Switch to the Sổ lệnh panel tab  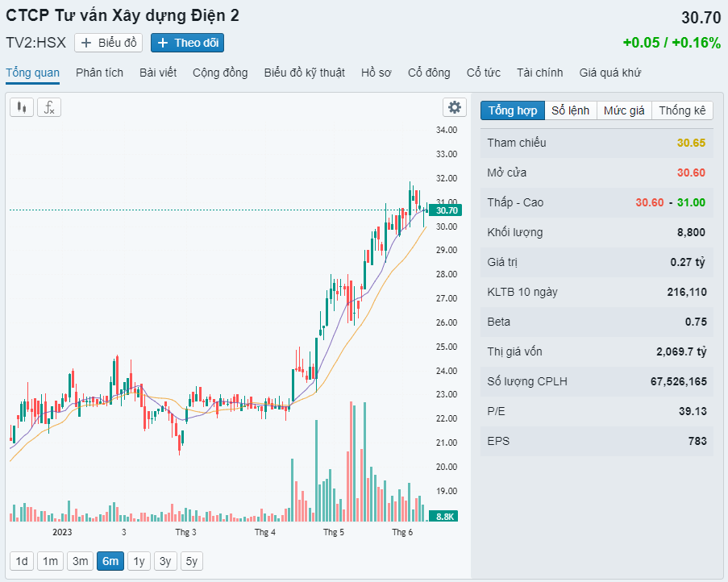[571, 110]
